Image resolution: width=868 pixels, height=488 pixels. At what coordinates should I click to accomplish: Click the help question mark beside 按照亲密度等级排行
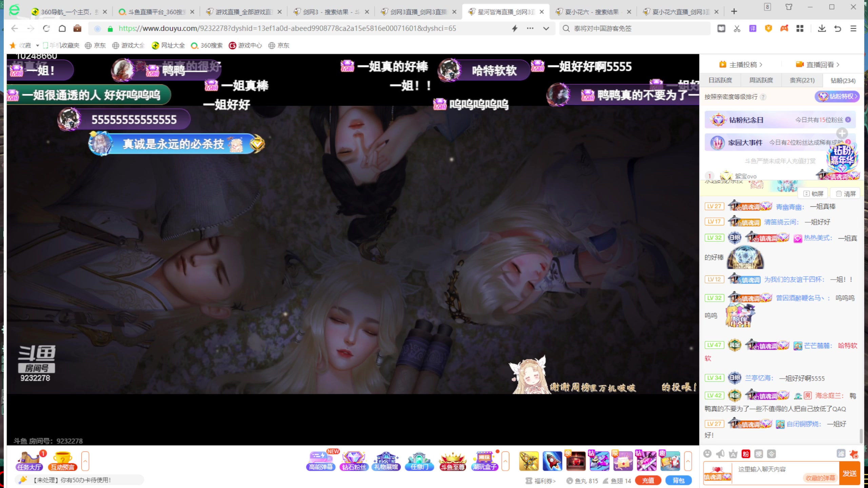pyautogui.click(x=763, y=97)
